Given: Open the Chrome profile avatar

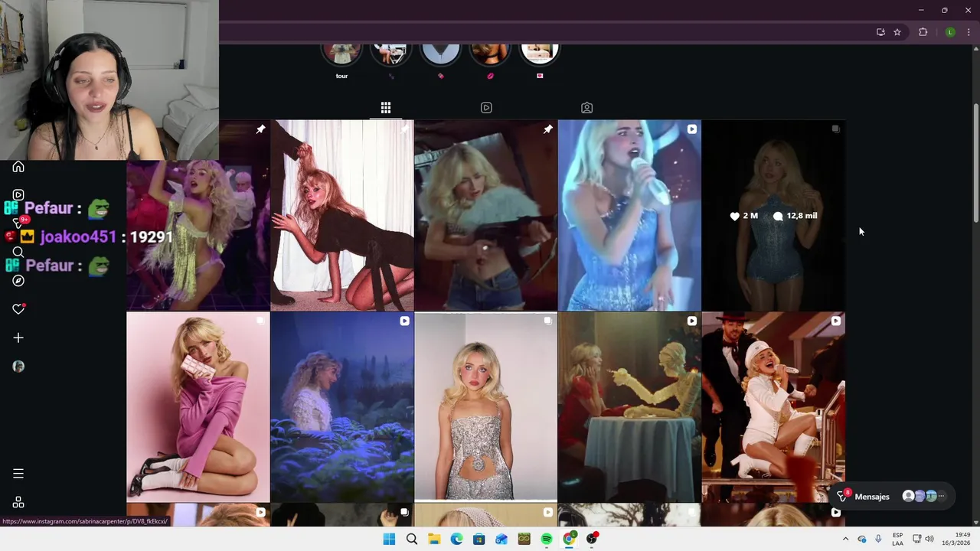Looking at the screenshot, I should click(950, 32).
